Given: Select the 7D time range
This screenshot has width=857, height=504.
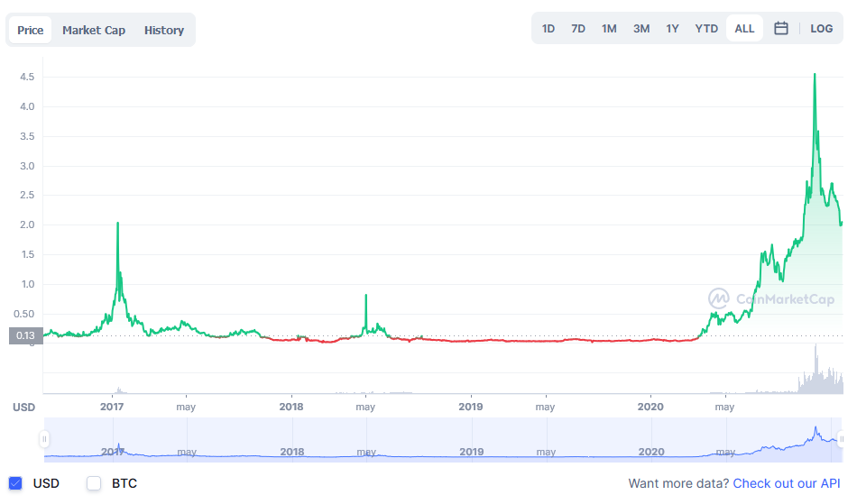Looking at the screenshot, I should (578, 28).
